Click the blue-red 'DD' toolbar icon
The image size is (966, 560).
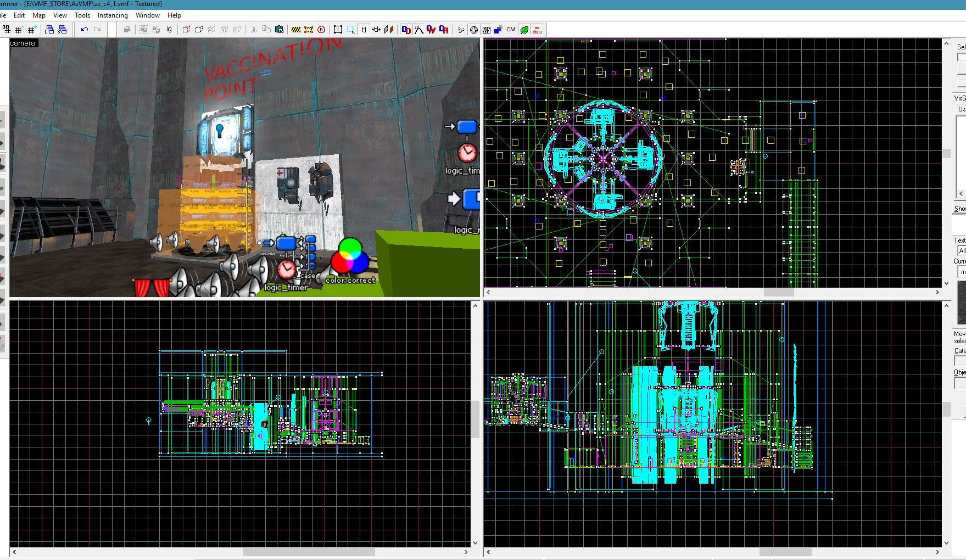pos(406,30)
